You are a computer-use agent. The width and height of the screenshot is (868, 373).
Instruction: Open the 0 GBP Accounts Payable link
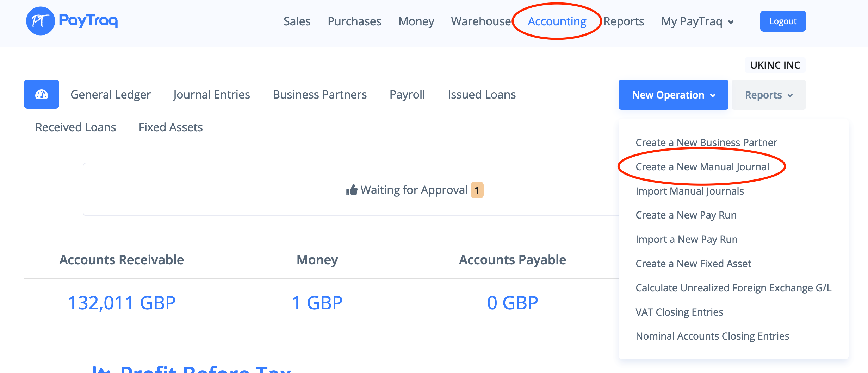512,303
